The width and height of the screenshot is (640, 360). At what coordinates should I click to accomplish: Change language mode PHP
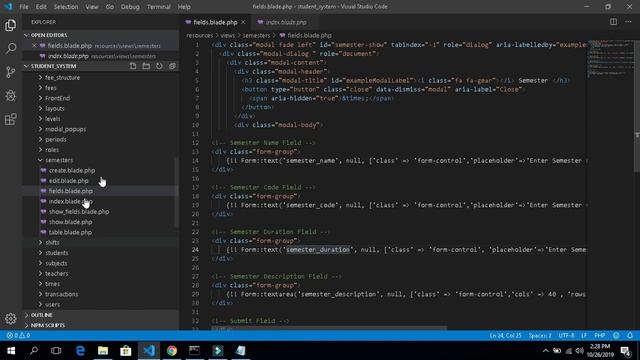(600, 336)
